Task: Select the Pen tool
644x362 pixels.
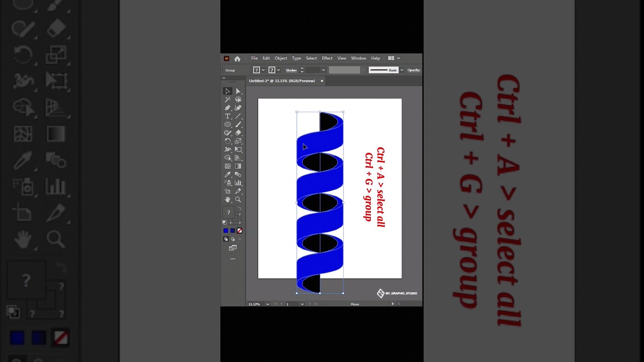Action: (227, 108)
